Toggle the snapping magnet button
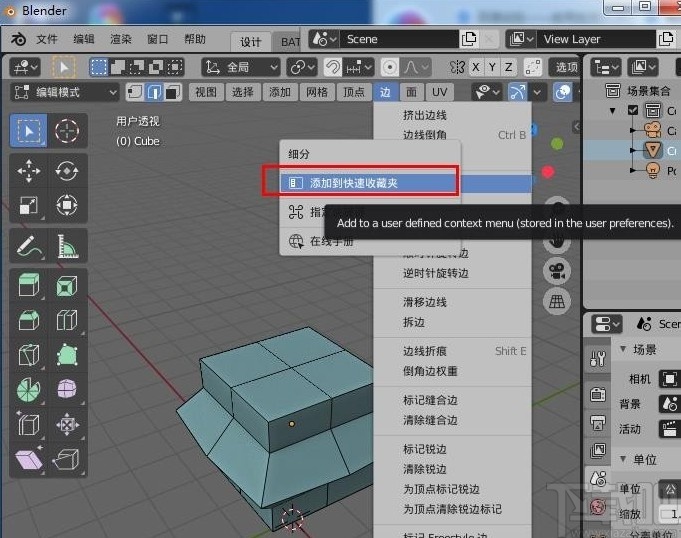The height and width of the screenshot is (538, 681). [333, 68]
